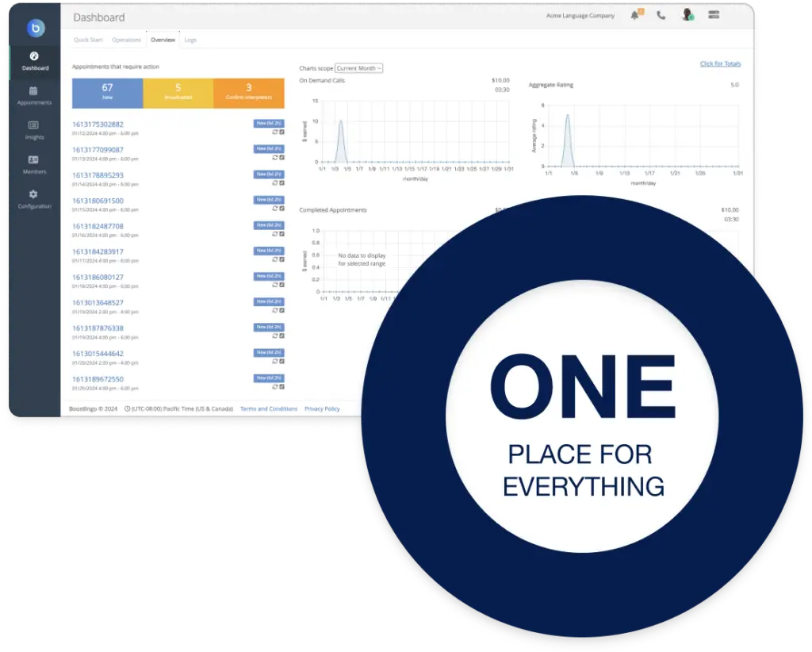This screenshot has height=652, width=812.
Task: Open the Appointments sidebar section
Action: 34,96
